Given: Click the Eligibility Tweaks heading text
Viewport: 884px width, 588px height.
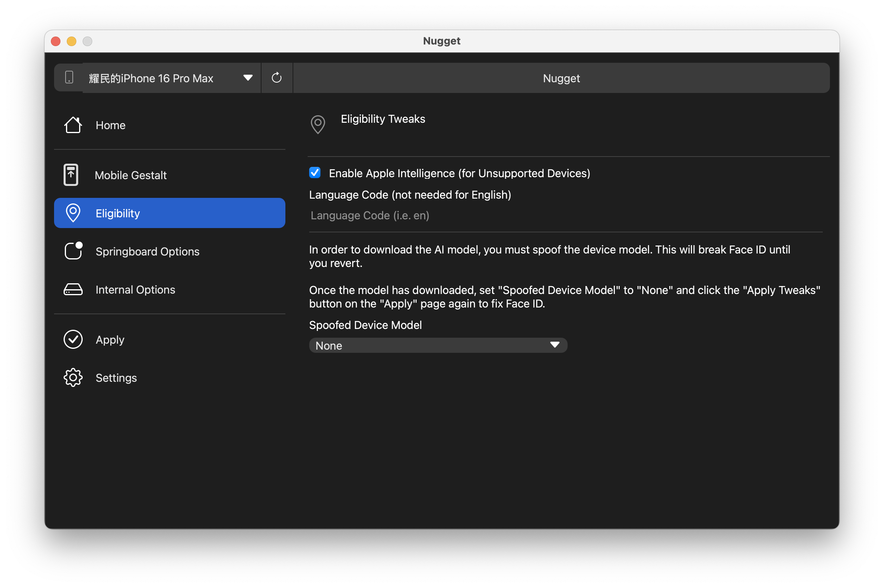Looking at the screenshot, I should [x=383, y=119].
